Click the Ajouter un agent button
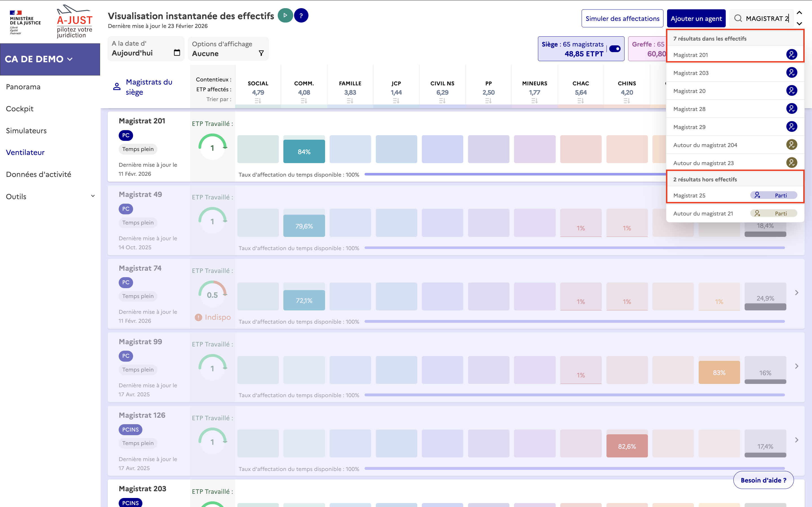 tap(696, 18)
